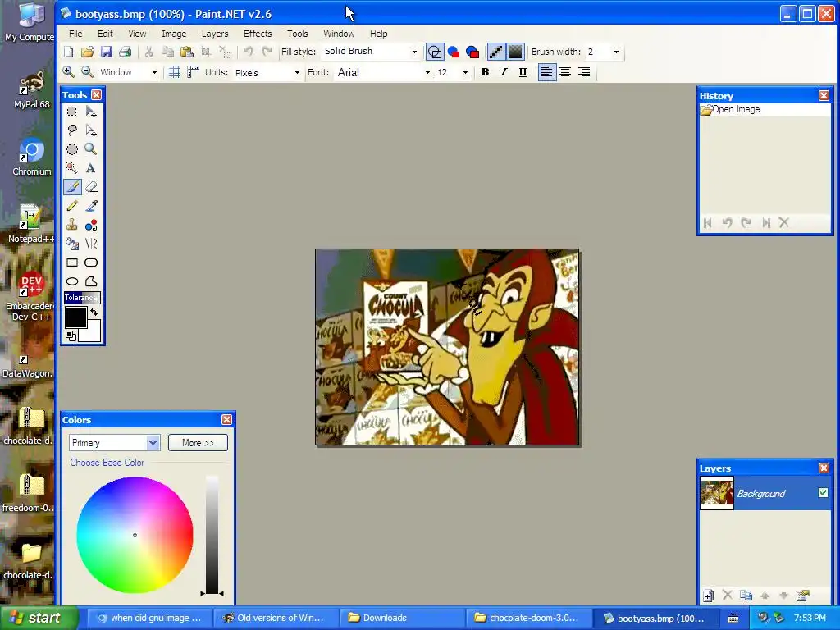Select the Paint Bucket tool
The height and width of the screenshot is (630, 840).
point(72,244)
